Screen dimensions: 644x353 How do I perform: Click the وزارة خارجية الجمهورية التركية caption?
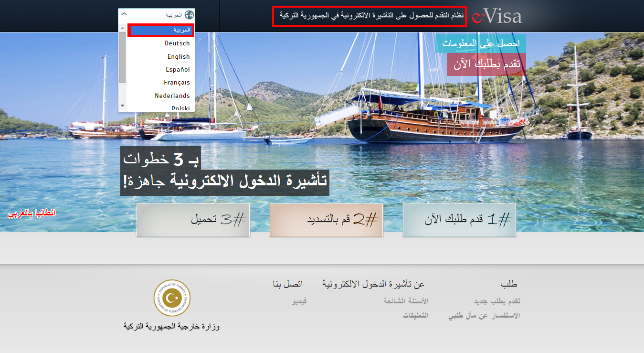pyautogui.click(x=172, y=327)
